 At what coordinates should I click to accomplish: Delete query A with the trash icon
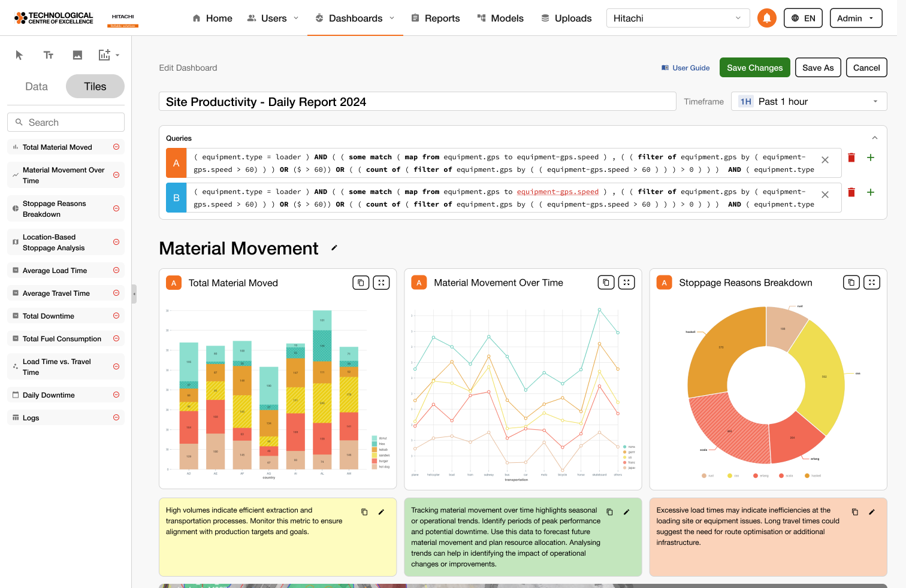click(851, 157)
